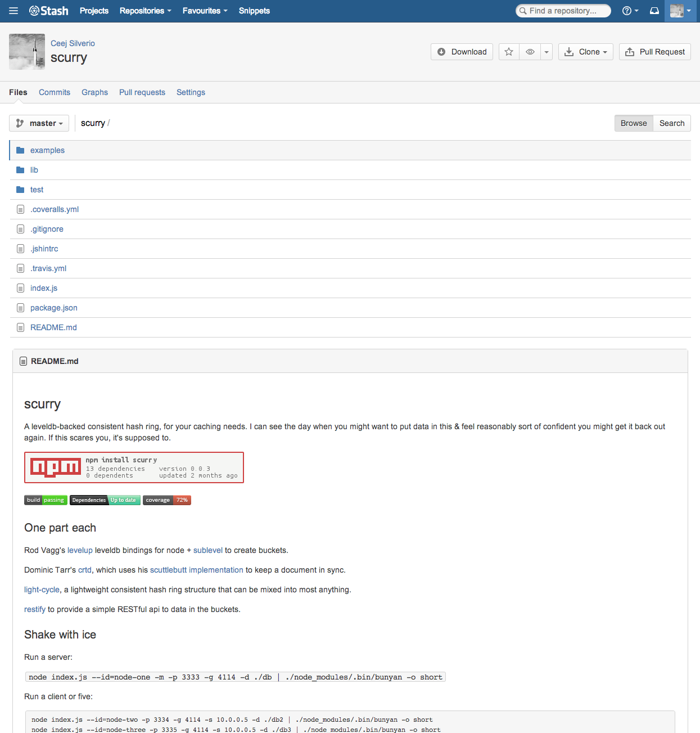
Task: Expand the watch options dropdown arrow
Action: click(x=547, y=52)
